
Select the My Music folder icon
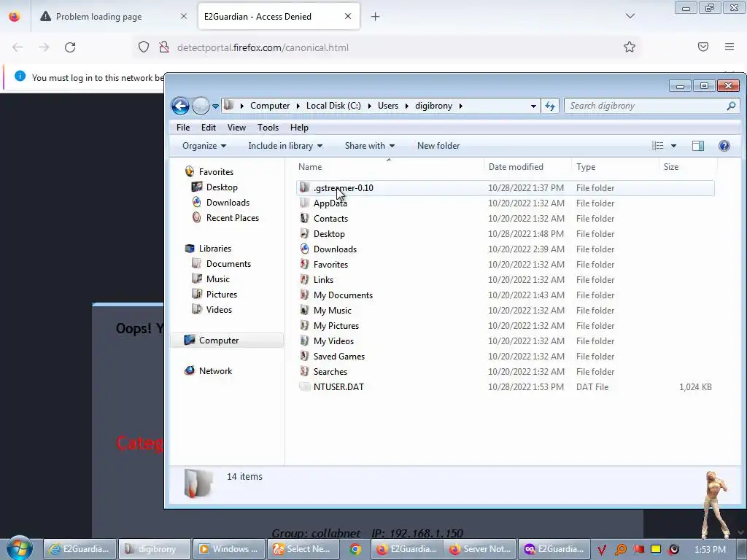point(304,310)
